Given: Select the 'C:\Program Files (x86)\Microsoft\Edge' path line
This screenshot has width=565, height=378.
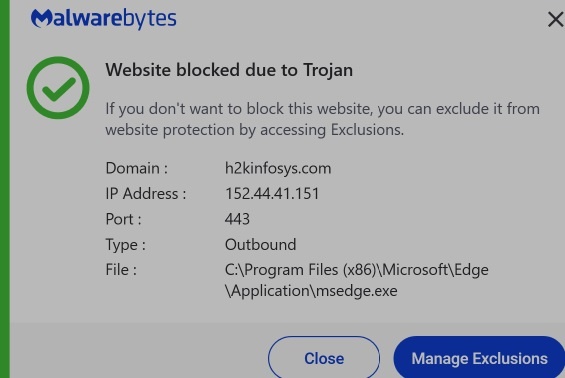Looking at the screenshot, I should tap(357, 270).
